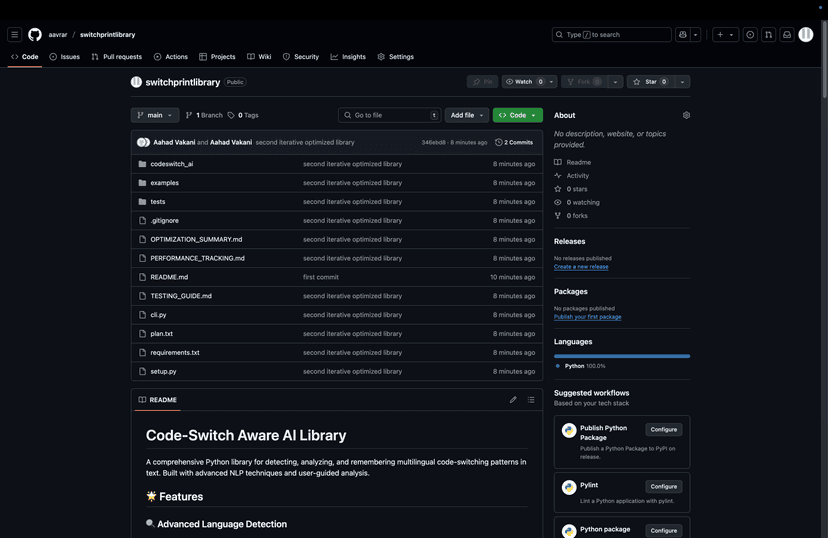Open the user avatar menu
Viewport: 828px width, 538px height.
806,35
